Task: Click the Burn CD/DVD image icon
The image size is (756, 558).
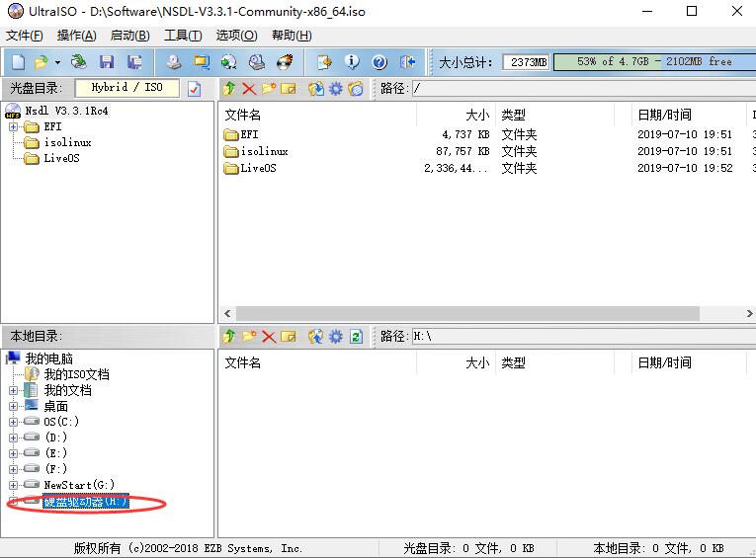Action: tap(285, 62)
